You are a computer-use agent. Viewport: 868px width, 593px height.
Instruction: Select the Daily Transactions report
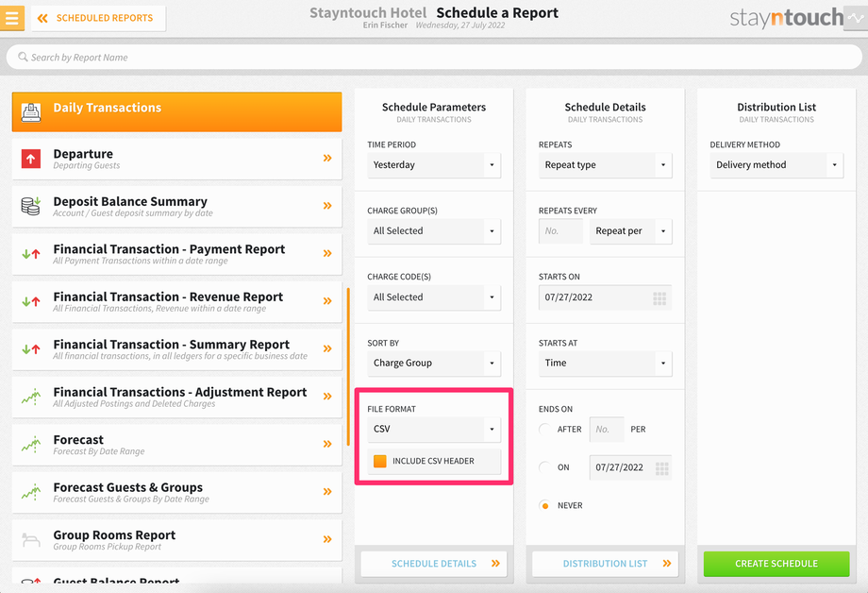(x=176, y=112)
